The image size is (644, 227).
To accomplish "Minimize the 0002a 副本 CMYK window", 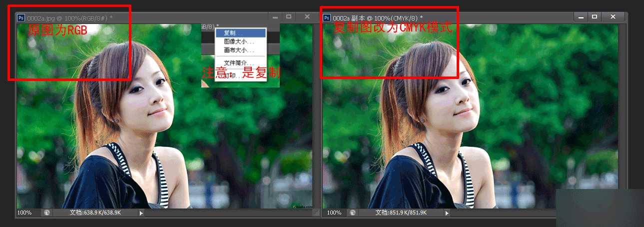I will [x=581, y=17].
